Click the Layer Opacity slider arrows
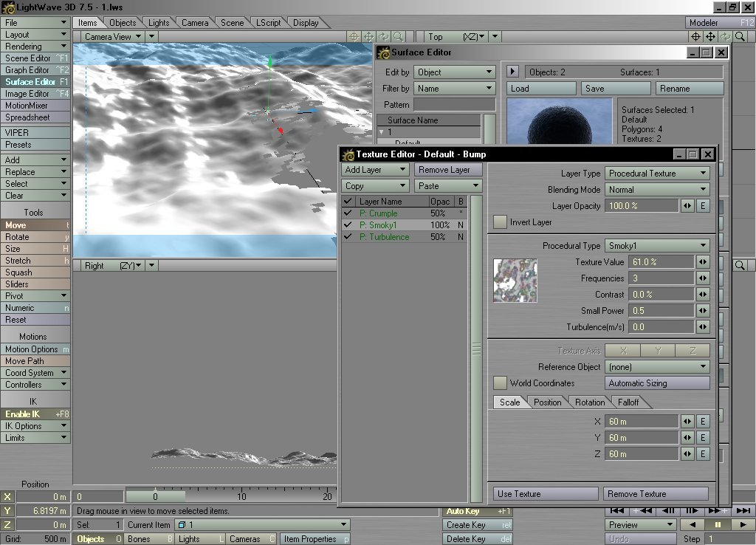 (x=687, y=206)
